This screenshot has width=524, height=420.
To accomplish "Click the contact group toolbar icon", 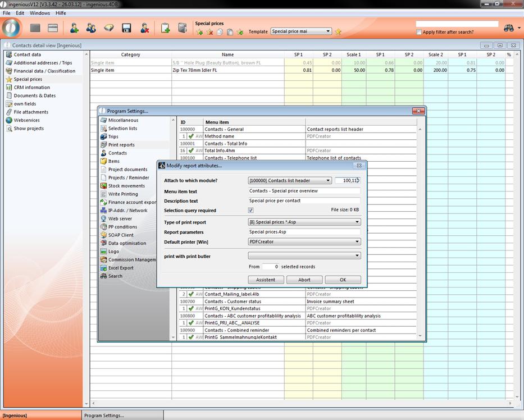I will pos(91,28).
